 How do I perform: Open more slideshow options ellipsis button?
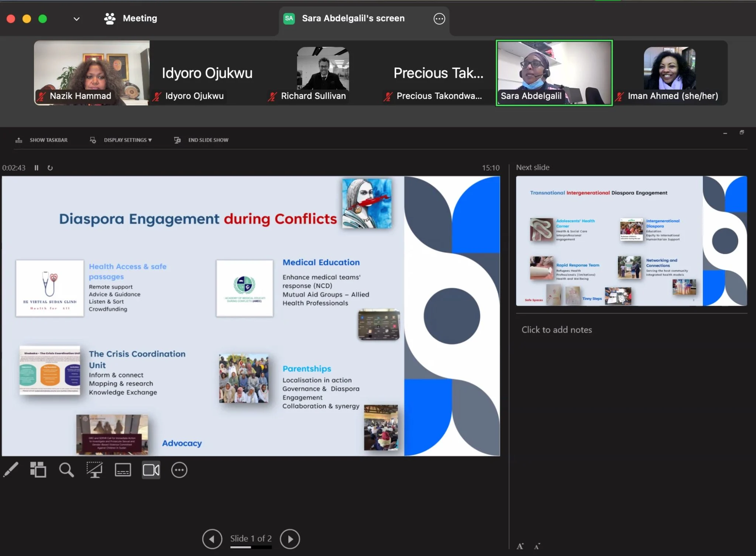pos(179,470)
